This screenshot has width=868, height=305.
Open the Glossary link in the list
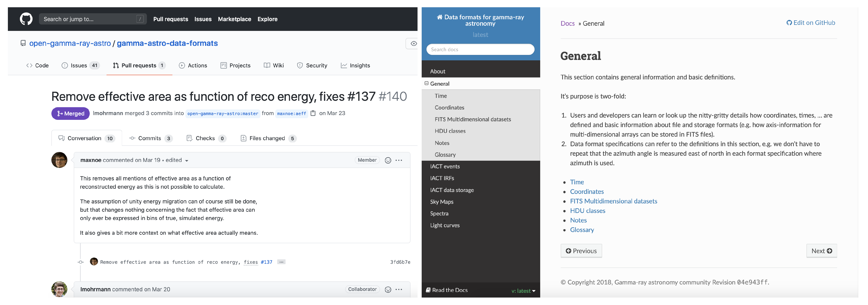[x=582, y=230]
